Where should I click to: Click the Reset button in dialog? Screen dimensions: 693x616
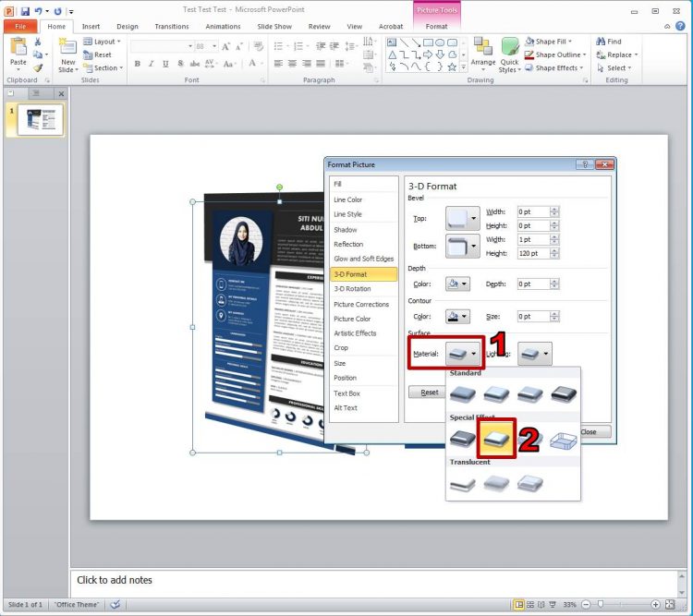(x=430, y=393)
